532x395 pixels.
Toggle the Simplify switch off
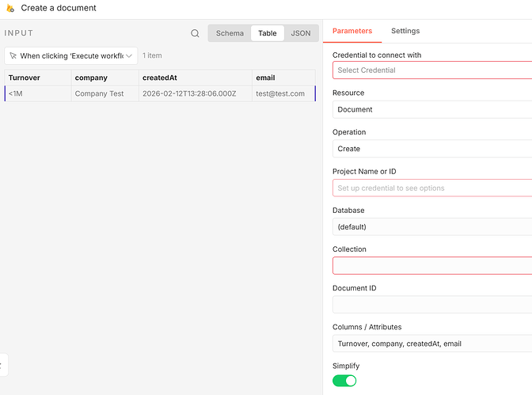click(x=344, y=381)
